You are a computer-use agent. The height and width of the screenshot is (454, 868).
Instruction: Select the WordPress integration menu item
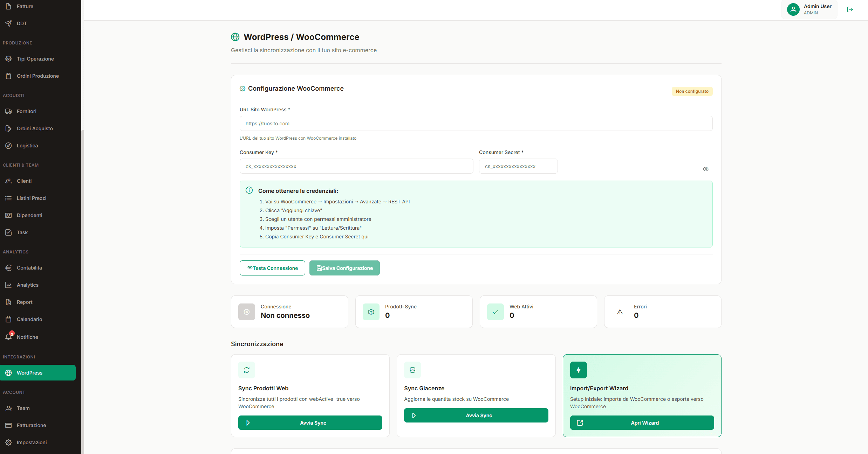37,373
